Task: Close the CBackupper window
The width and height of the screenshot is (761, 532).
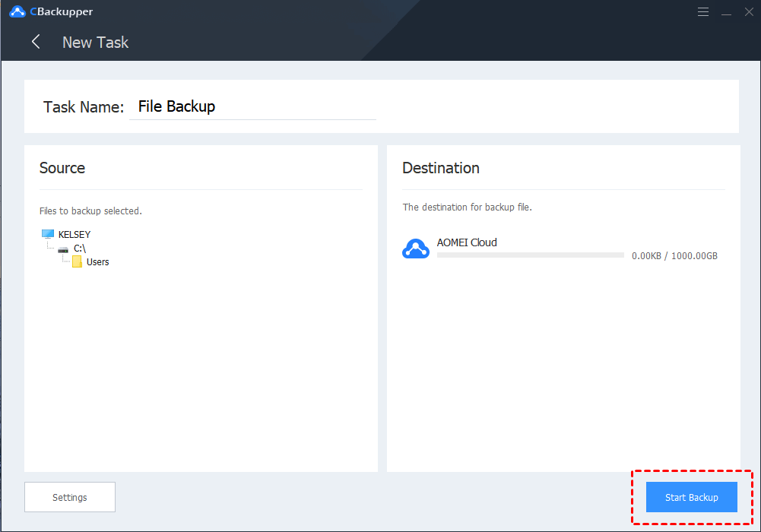Action: 749,11
